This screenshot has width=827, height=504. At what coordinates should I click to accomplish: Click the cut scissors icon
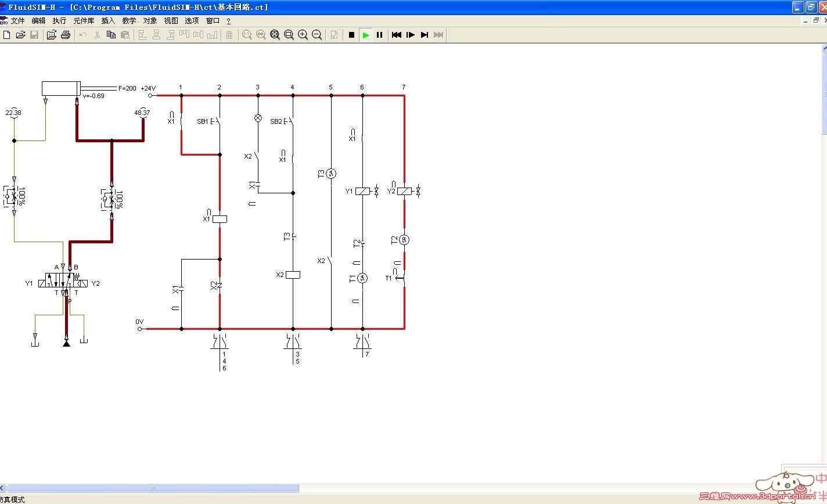(97, 35)
